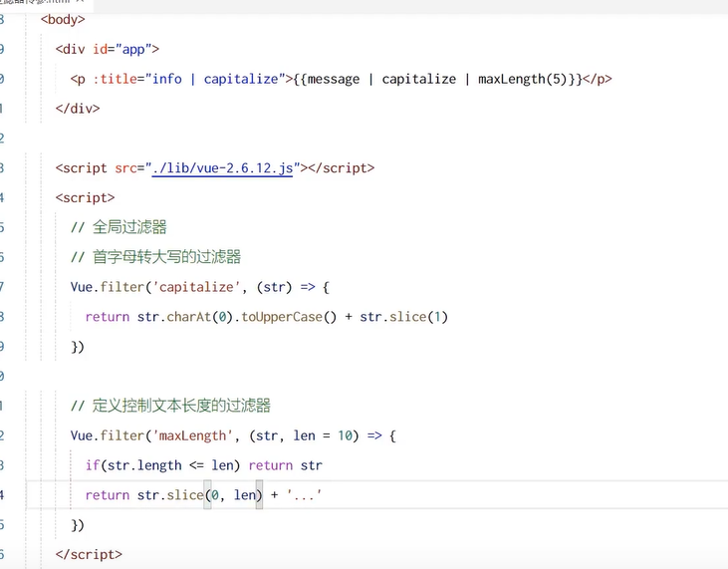Select the "info | capitalize" attribute value

215,79
